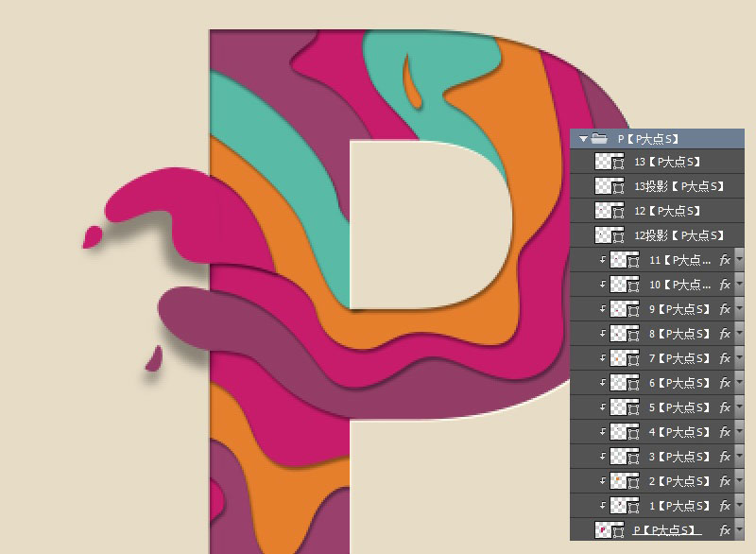
Task: Click the clipping mask arrow on layer 8
Action: 603,334
